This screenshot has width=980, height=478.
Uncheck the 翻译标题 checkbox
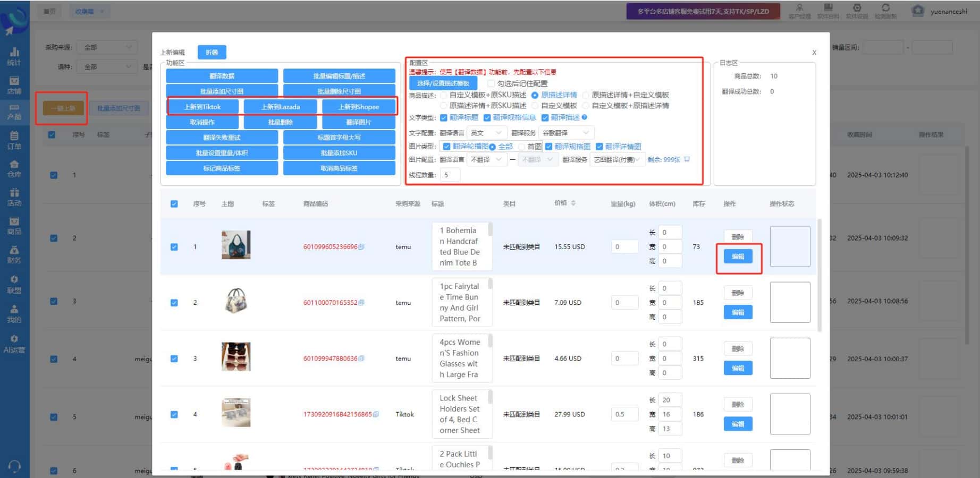(444, 118)
